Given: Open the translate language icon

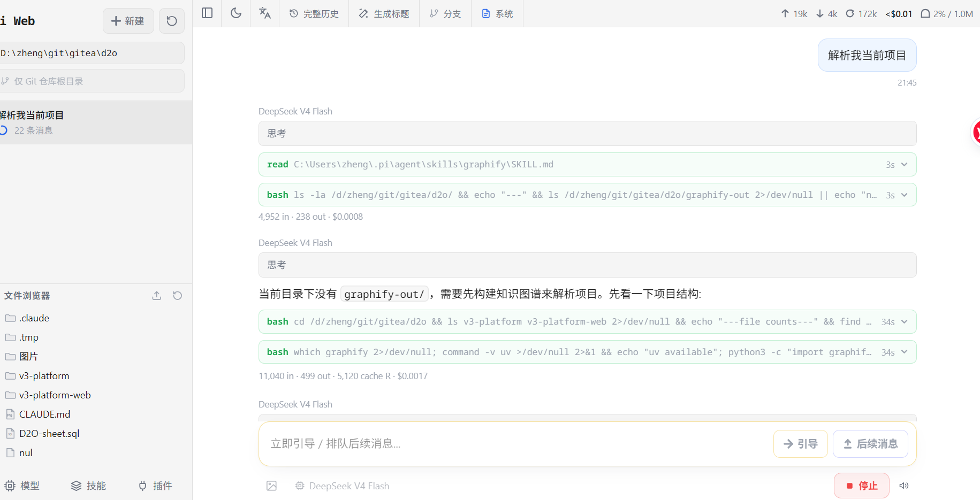Looking at the screenshot, I should [265, 13].
